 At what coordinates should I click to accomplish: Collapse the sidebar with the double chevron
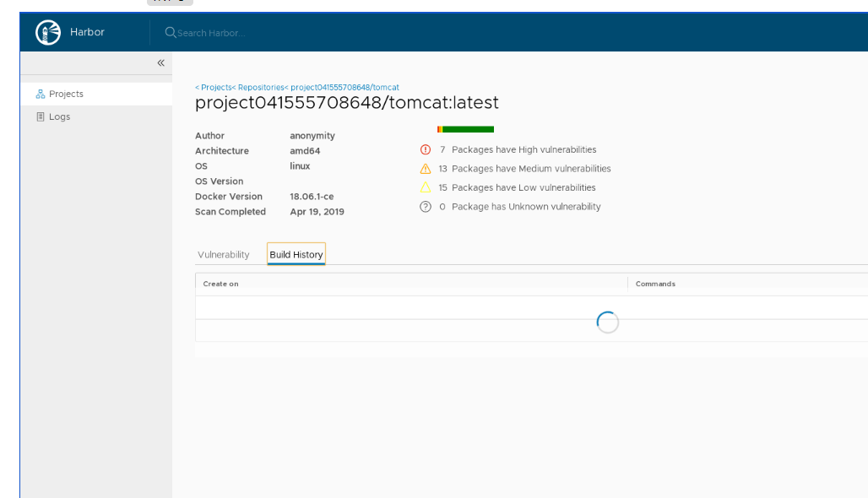point(160,62)
